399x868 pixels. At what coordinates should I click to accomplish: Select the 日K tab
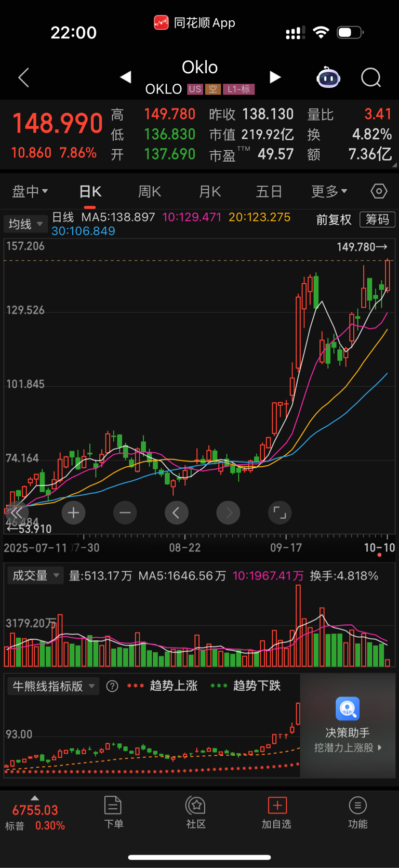[x=90, y=191]
